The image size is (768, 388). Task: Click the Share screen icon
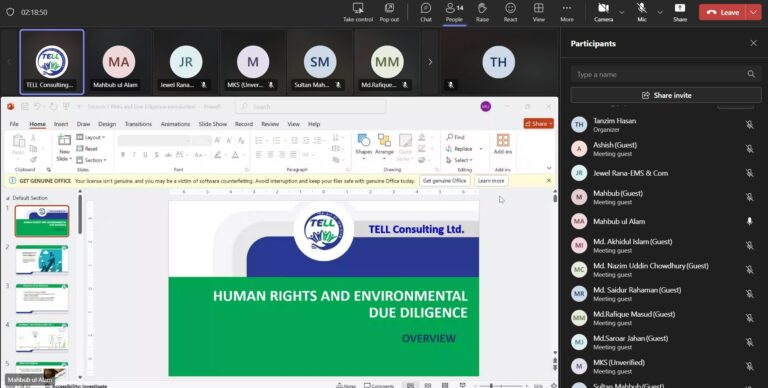[680, 8]
